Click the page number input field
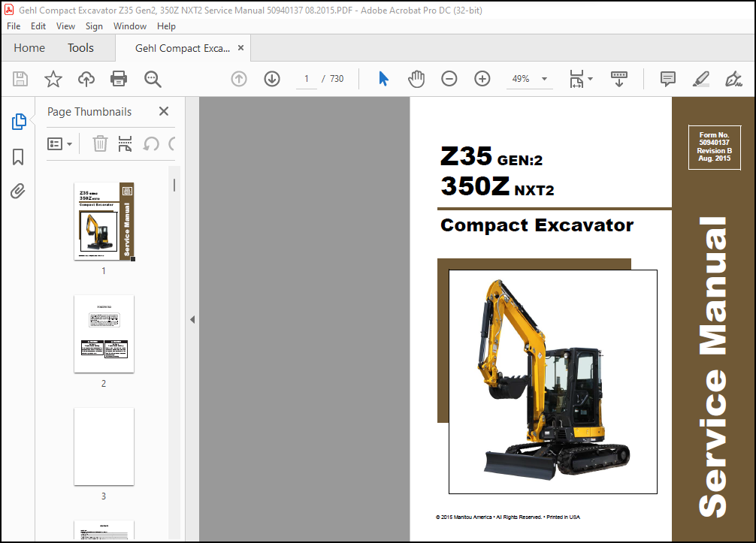This screenshot has width=756, height=543. point(306,79)
